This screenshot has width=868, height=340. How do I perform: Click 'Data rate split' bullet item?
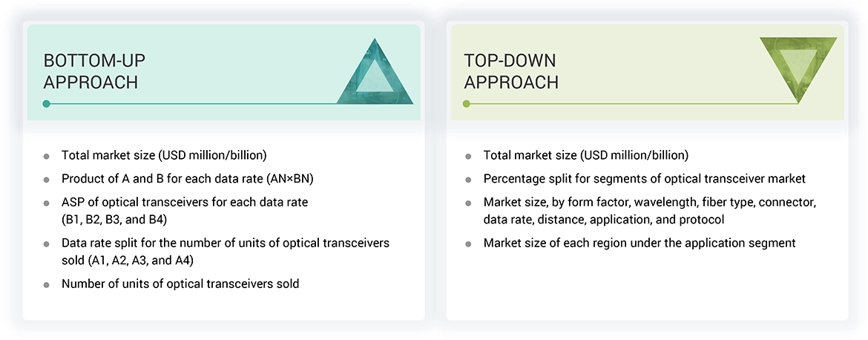point(225,250)
